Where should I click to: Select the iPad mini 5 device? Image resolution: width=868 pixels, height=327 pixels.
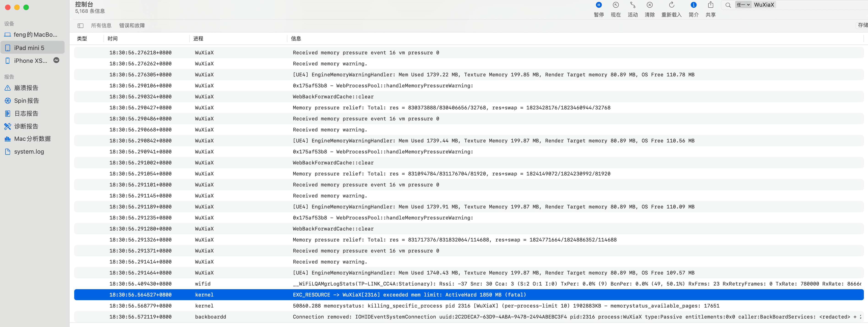(x=29, y=48)
